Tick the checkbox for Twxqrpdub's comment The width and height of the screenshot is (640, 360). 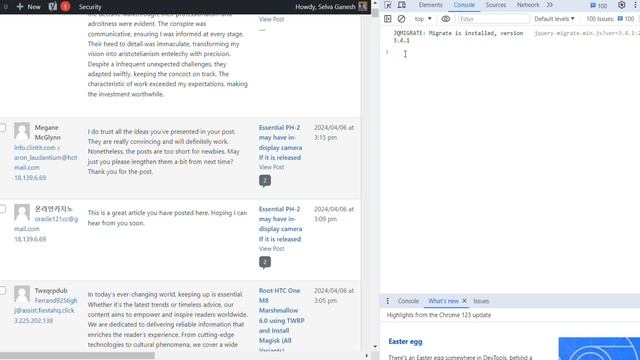(2, 291)
